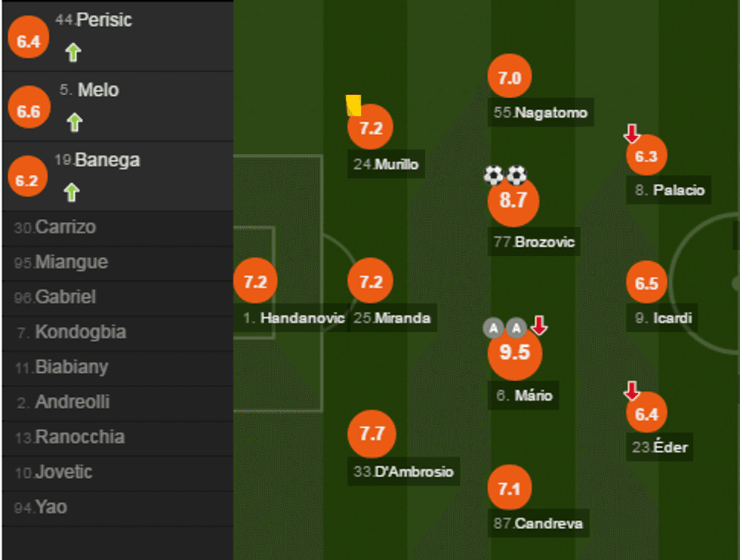Select the red arrow next to Mário's assists
740x560 pixels.
(538, 326)
